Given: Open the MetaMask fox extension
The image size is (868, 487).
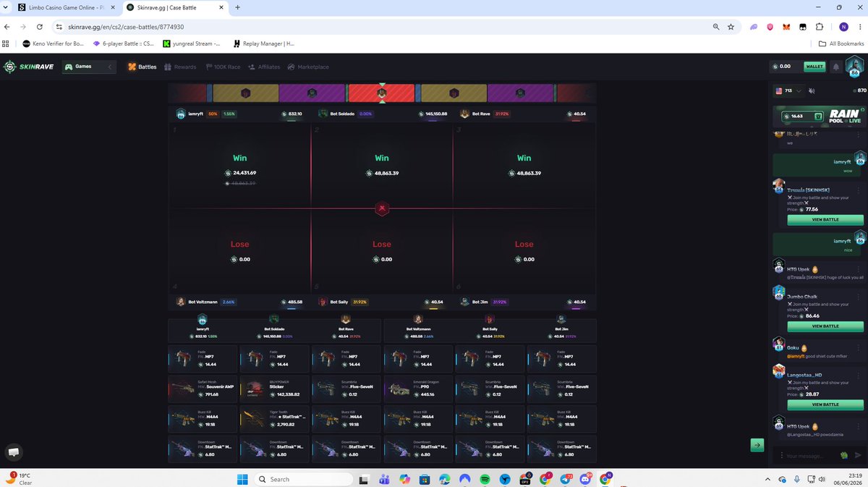Looking at the screenshot, I should point(786,27).
